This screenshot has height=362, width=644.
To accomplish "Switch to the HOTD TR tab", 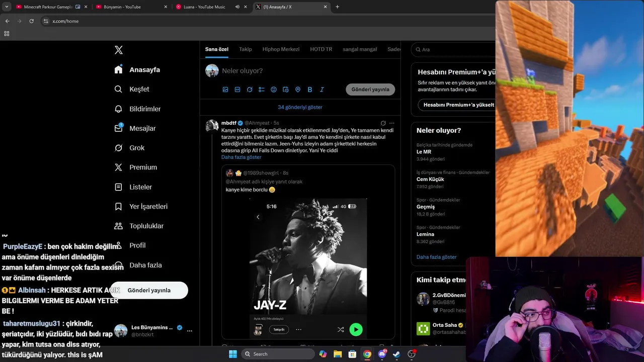I will point(321,49).
